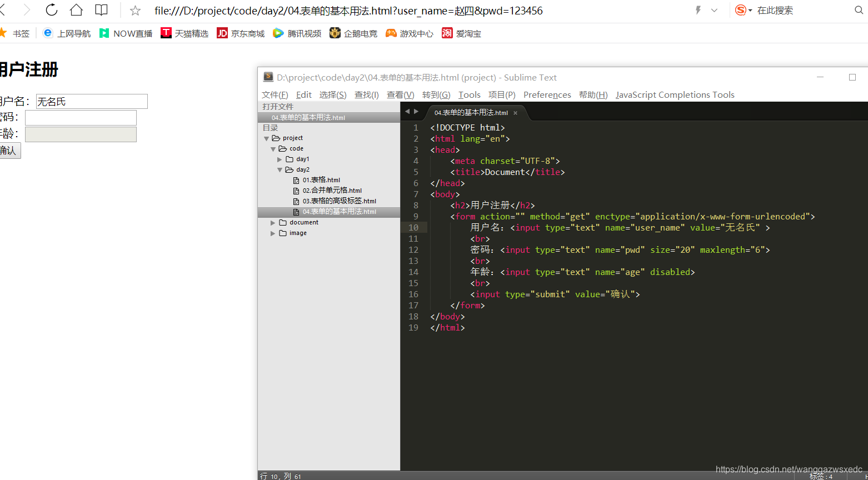This screenshot has width=868, height=480.
Task: Open Sublime 查找(I) menu
Action: [367, 94]
